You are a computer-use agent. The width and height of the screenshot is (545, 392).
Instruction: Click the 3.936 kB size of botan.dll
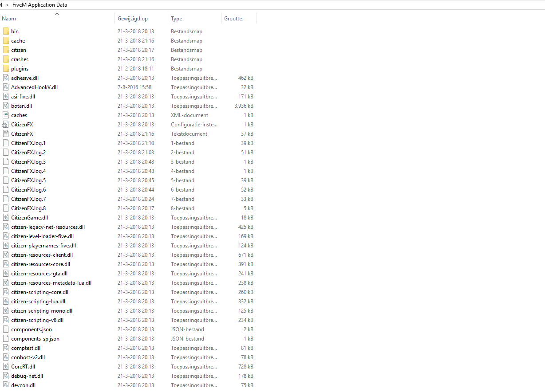pos(244,106)
